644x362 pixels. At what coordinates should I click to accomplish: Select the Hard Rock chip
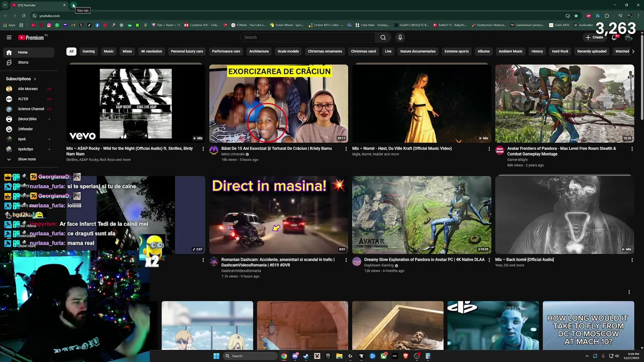pyautogui.click(x=560, y=51)
